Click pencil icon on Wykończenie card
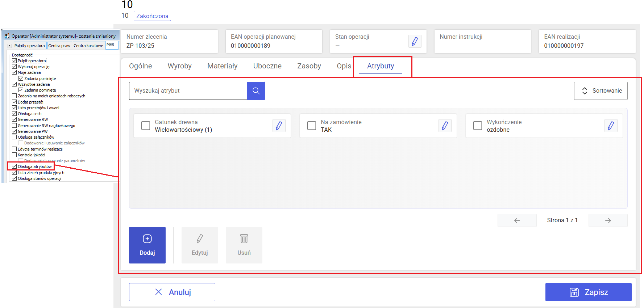644x308 pixels. click(x=611, y=126)
